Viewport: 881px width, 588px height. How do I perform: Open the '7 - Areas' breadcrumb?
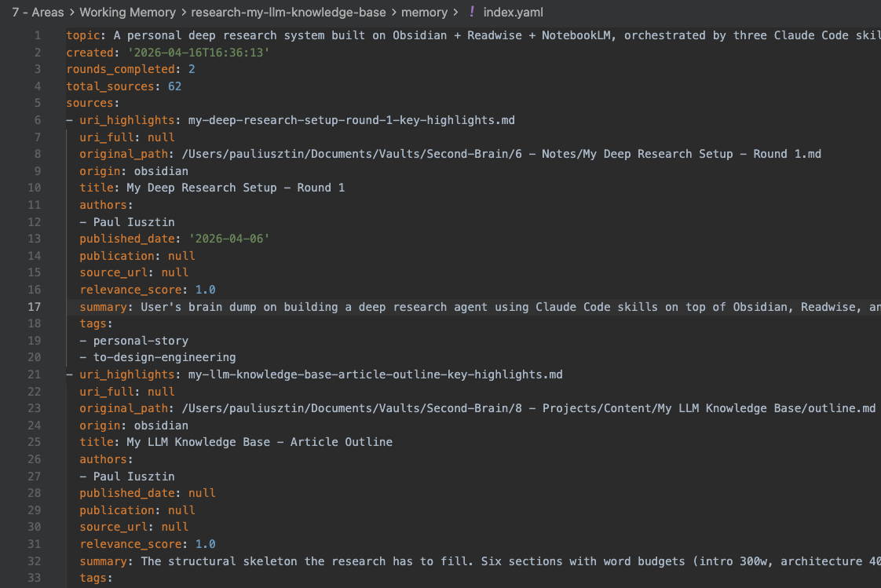click(38, 13)
